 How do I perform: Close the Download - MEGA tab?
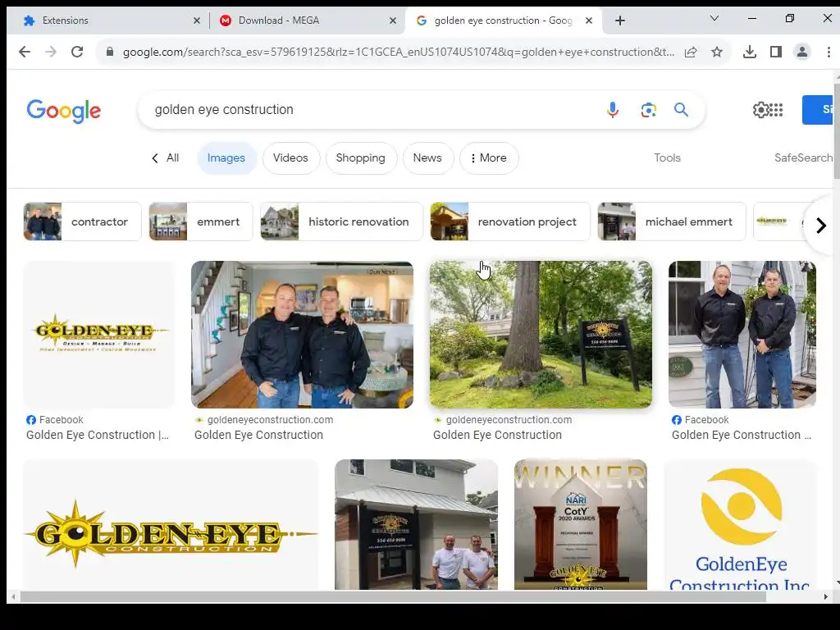pos(393,21)
